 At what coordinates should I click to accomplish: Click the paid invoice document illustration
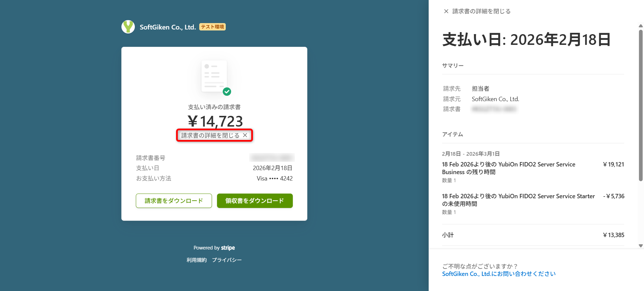click(x=214, y=76)
